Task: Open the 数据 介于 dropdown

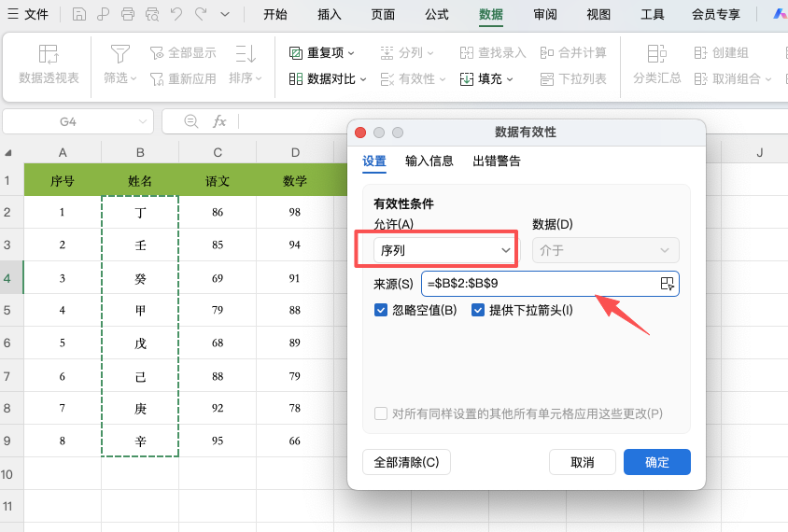Action: pos(606,250)
